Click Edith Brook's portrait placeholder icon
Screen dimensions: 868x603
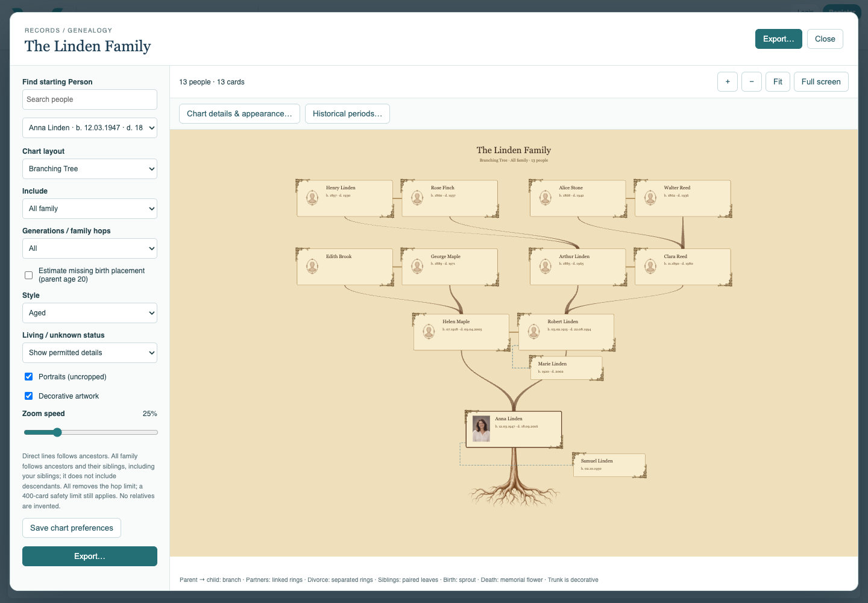312,267
